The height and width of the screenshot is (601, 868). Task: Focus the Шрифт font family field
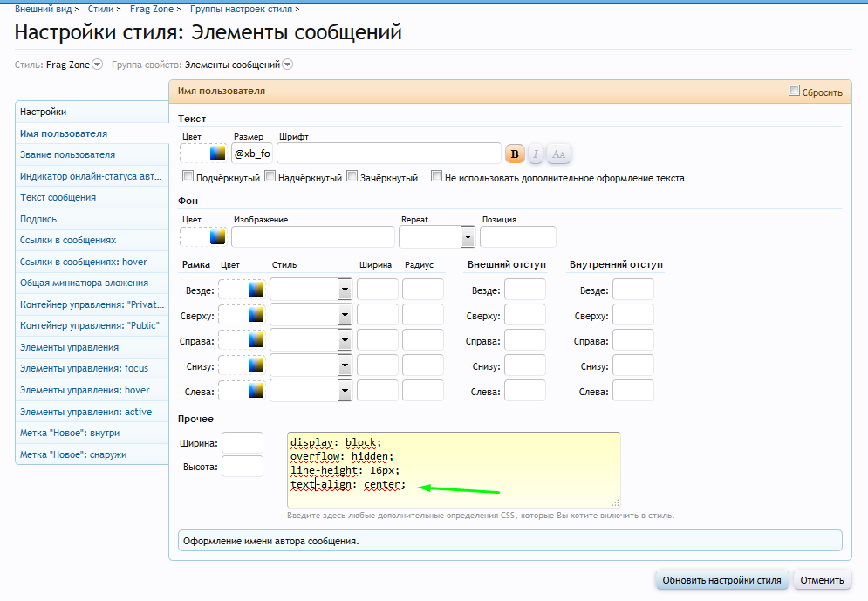click(x=389, y=154)
